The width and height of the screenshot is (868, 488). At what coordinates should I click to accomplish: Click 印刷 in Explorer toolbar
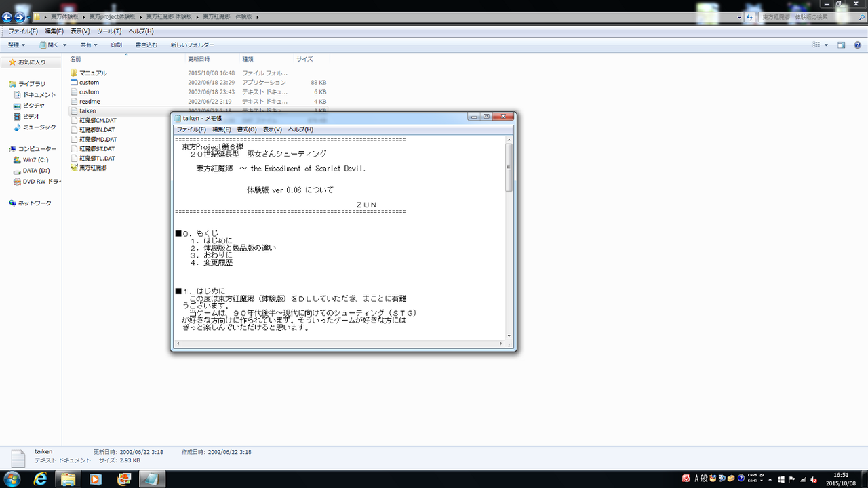[x=116, y=45]
